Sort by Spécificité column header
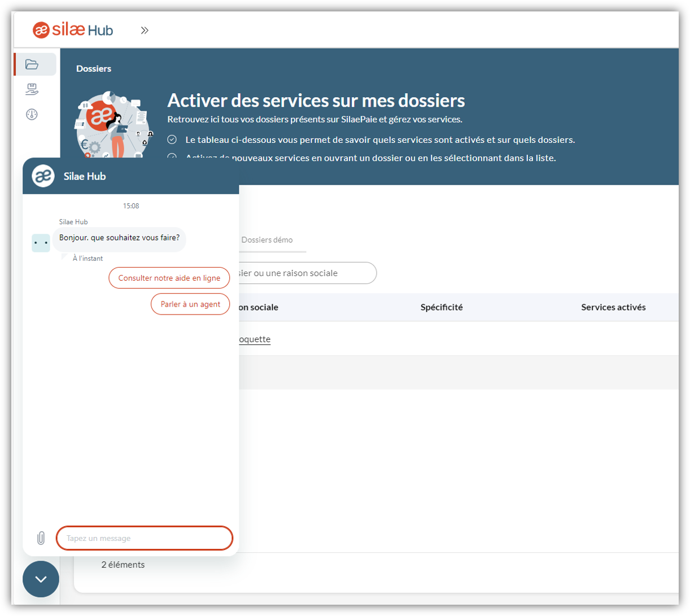Screen dimensions: 690x616 pos(442,307)
